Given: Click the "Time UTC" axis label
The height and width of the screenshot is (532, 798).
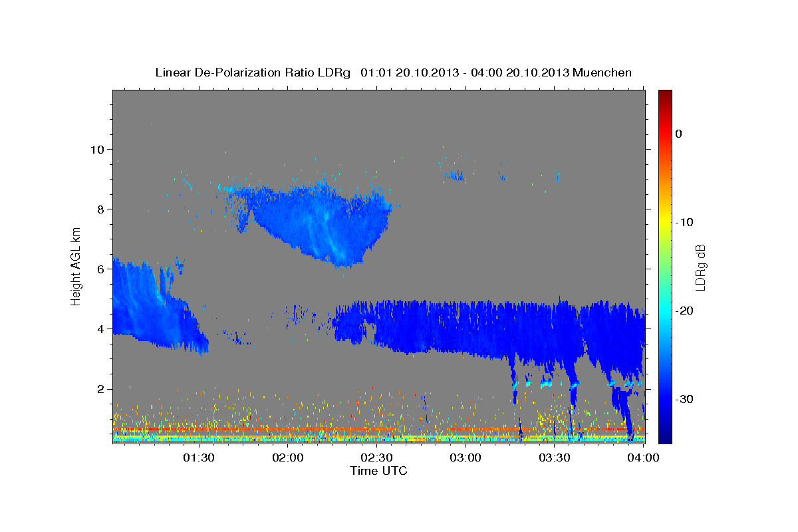Looking at the screenshot, I should click(378, 471).
